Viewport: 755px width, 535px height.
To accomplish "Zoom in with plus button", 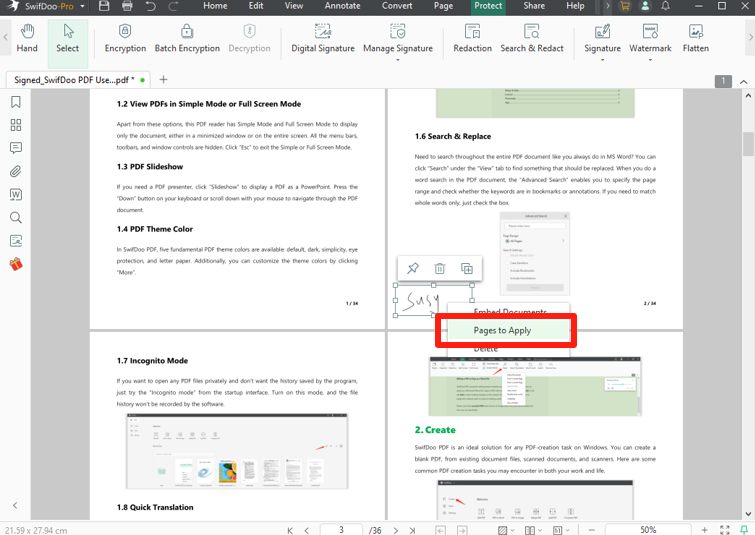I will (x=704, y=530).
